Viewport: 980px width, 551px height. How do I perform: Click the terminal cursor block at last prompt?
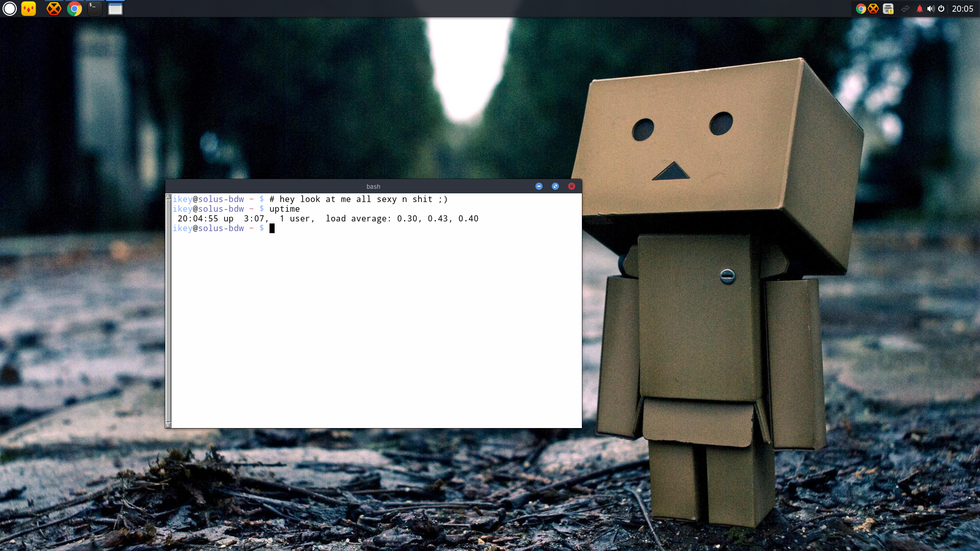[x=272, y=229]
